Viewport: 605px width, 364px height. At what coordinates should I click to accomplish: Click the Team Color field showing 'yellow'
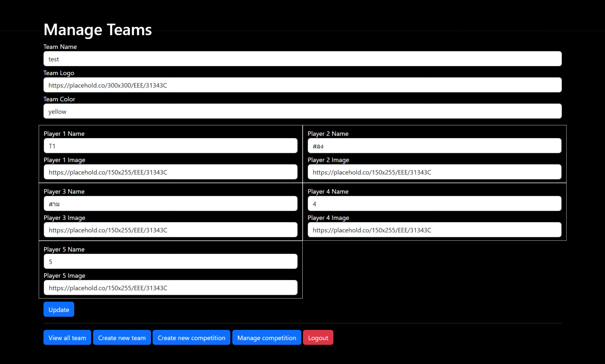[x=302, y=111]
